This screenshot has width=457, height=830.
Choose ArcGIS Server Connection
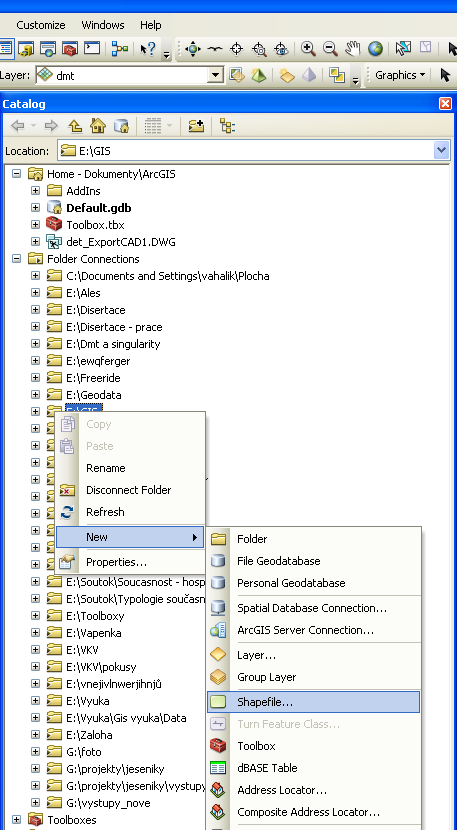313,630
